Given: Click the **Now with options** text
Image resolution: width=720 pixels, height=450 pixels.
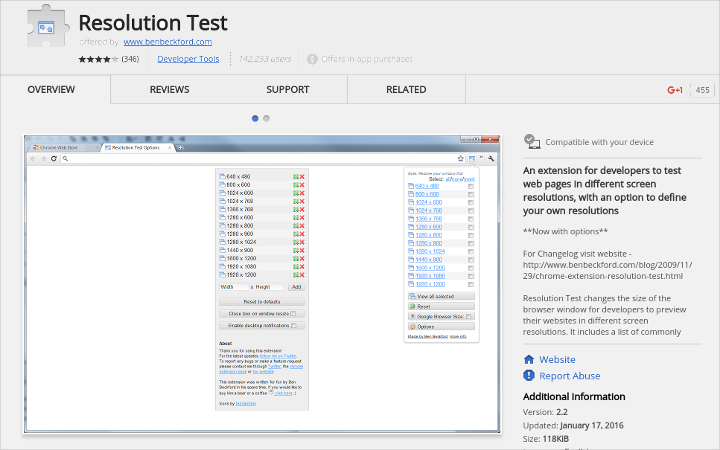Looking at the screenshot, I should (x=565, y=231).
